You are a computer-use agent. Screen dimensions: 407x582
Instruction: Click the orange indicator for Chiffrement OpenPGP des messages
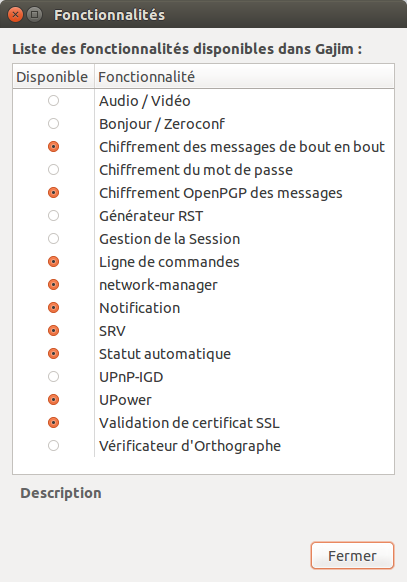(53, 193)
